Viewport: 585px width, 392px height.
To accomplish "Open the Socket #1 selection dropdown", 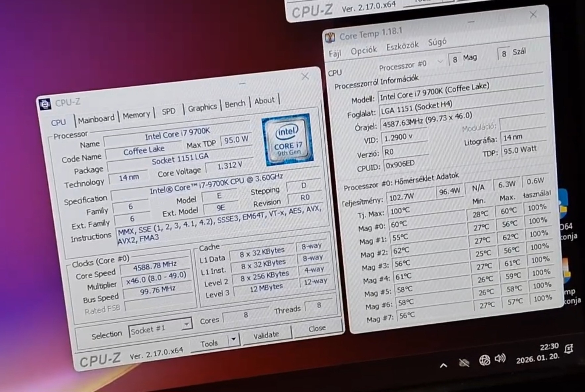I will coord(160,327).
